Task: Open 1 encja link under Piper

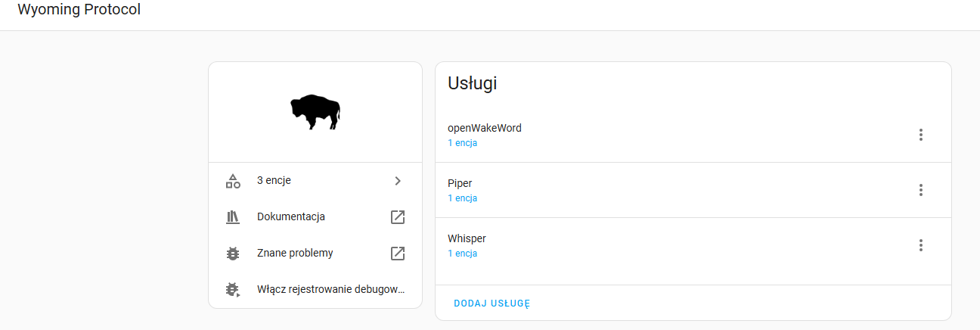Action: click(x=462, y=198)
